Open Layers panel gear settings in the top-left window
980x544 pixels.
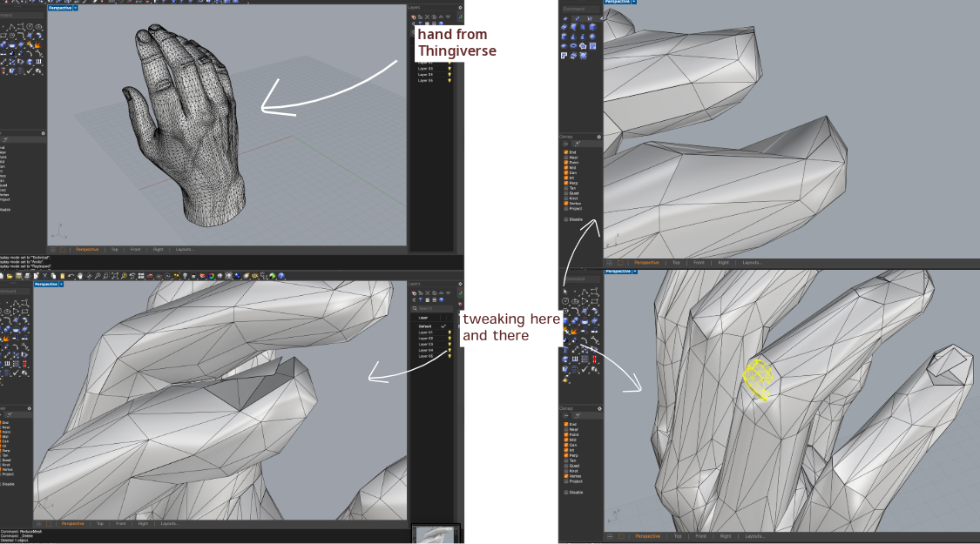click(460, 9)
